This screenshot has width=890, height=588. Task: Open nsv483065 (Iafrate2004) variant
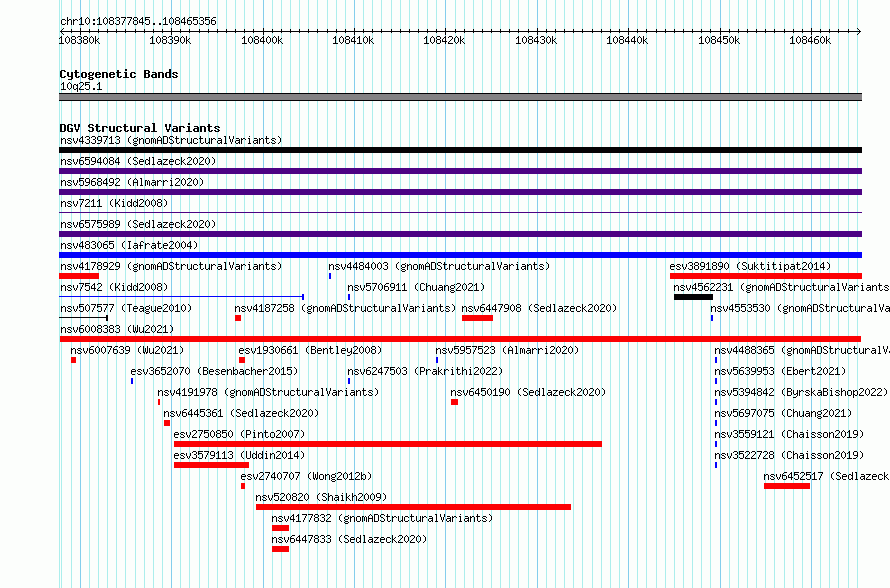[129, 245]
